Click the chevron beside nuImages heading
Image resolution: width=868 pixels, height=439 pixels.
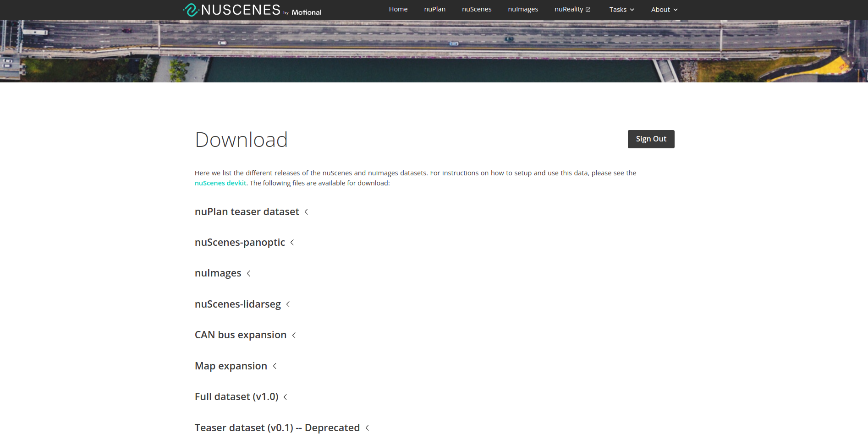click(248, 273)
